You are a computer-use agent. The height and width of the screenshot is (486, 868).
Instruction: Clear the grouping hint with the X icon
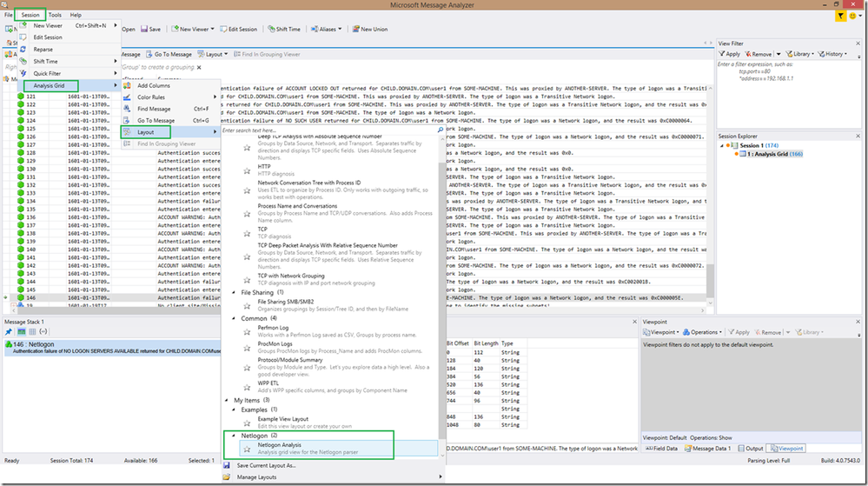pyautogui.click(x=199, y=68)
